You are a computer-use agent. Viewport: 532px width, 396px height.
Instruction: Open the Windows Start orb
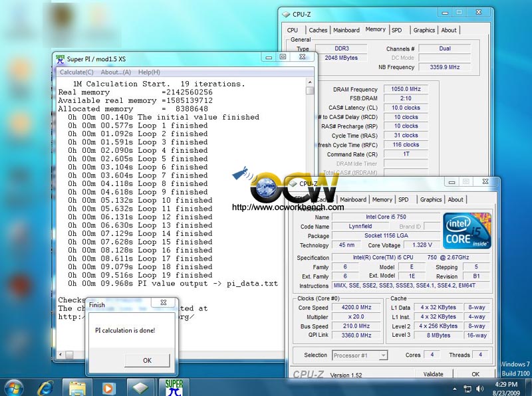[x=14, y=388]
